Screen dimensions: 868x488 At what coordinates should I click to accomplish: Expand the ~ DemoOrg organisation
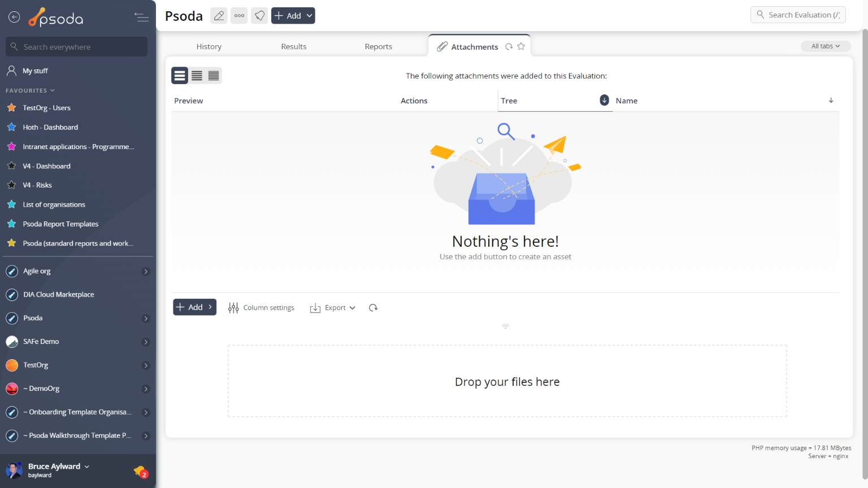(146, 389)
